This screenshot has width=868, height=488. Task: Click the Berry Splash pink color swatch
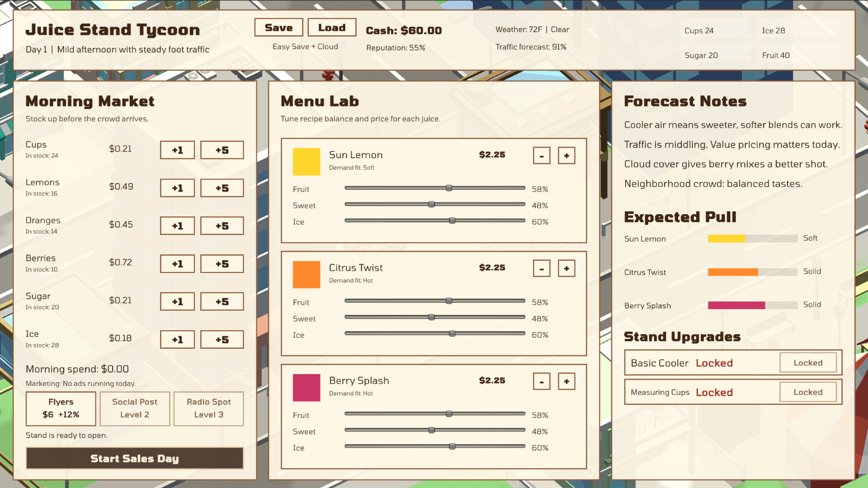307,388
